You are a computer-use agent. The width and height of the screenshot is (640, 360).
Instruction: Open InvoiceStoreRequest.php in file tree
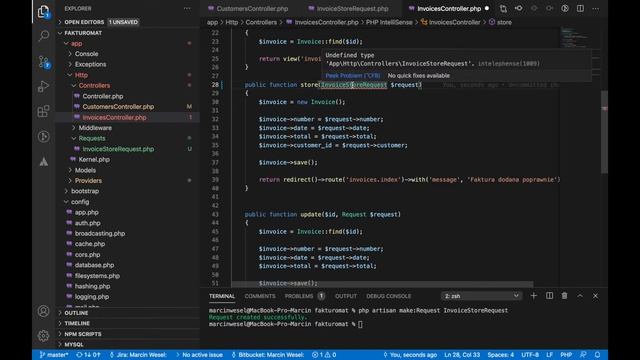click(x=128, y=149)
